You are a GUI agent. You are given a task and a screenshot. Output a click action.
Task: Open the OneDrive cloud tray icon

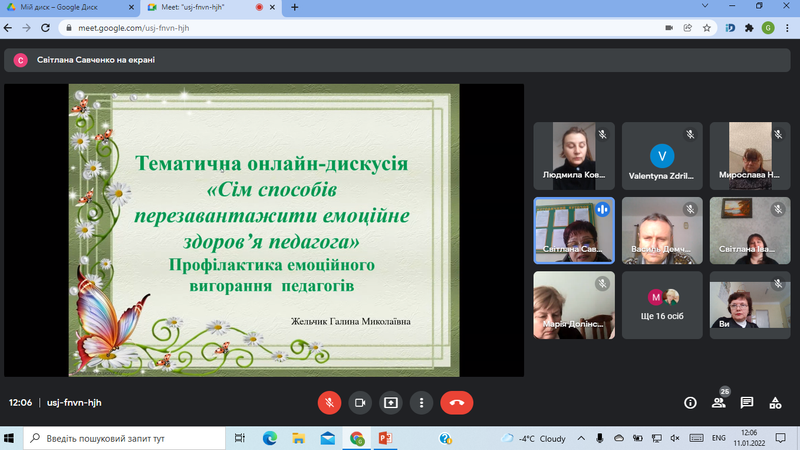pos(619,438)
